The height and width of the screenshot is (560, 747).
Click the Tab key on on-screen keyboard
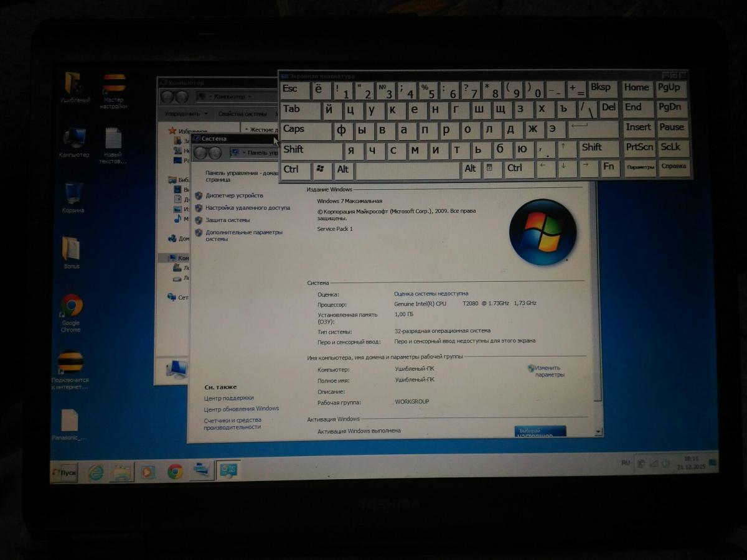click(301, 110)
